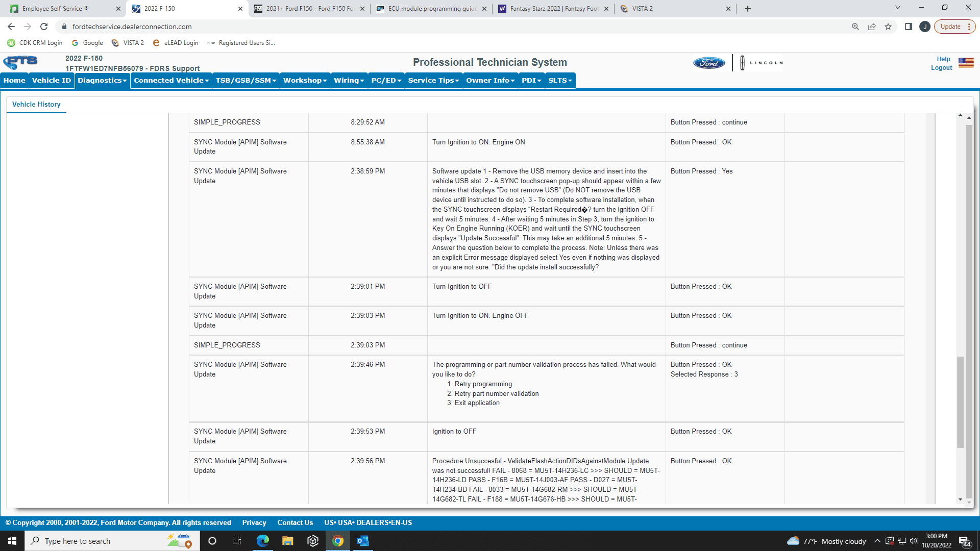The height and width of the screenshot is (551, 980).
Task: Expand the Connected Vehicle dropdown
Action: 171,80
